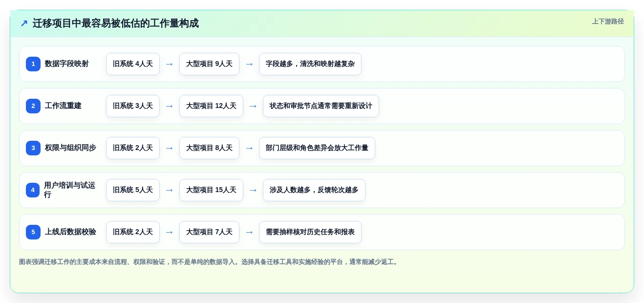This screenshot has height=303, width=644.
Task: Click the 大型项目 9人天 chip
Action: [x=209, y=64]
